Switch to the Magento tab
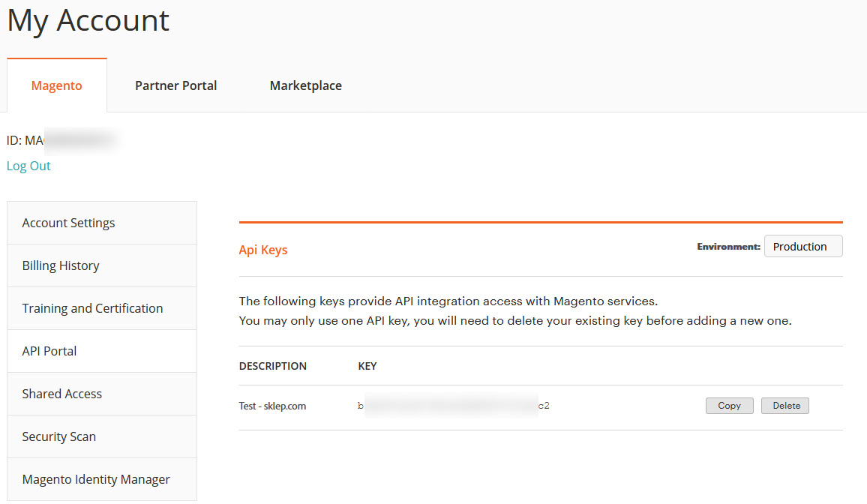This screenshot has height=504, width=867. [56, 85]
